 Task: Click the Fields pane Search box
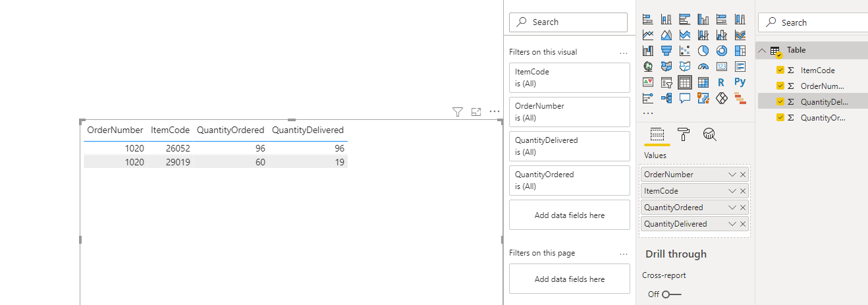tap(813, 22)
